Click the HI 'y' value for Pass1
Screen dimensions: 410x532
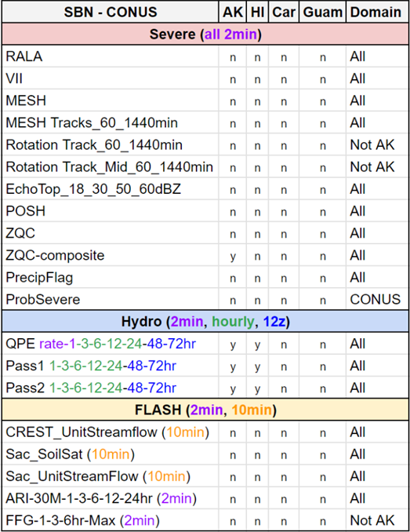[257, 366]
